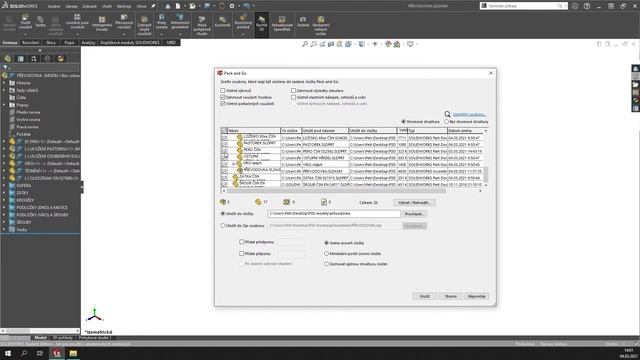Open the DisplayManager appearance sphere tab
Viewport: 640px width, 360px height.
61,59
